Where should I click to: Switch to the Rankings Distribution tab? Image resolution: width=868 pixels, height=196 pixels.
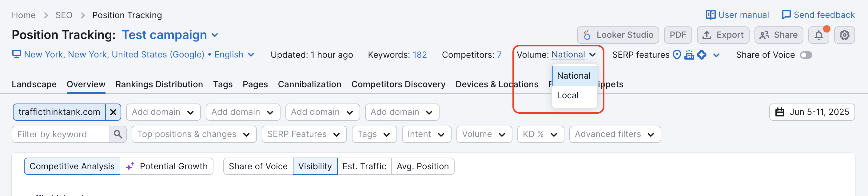pyautogui.click(x=159, y=84)
